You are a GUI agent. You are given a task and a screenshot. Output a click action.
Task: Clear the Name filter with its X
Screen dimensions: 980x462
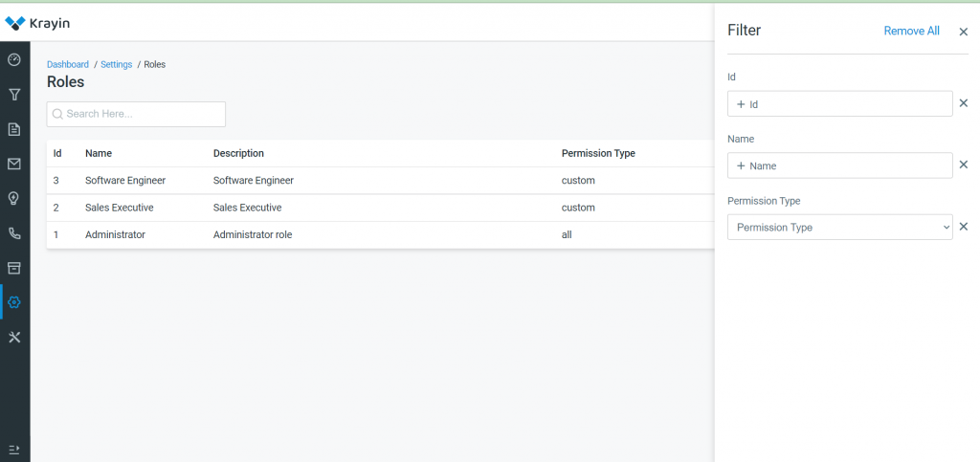(x=963, y=165)
